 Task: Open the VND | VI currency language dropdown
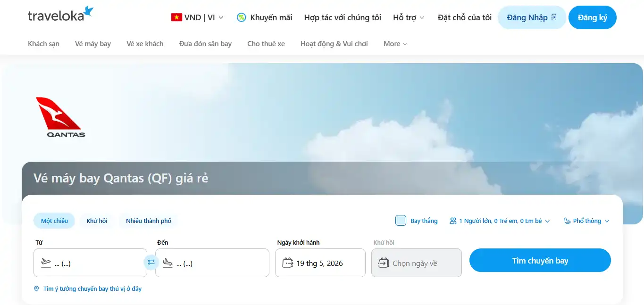click(197, 17)
